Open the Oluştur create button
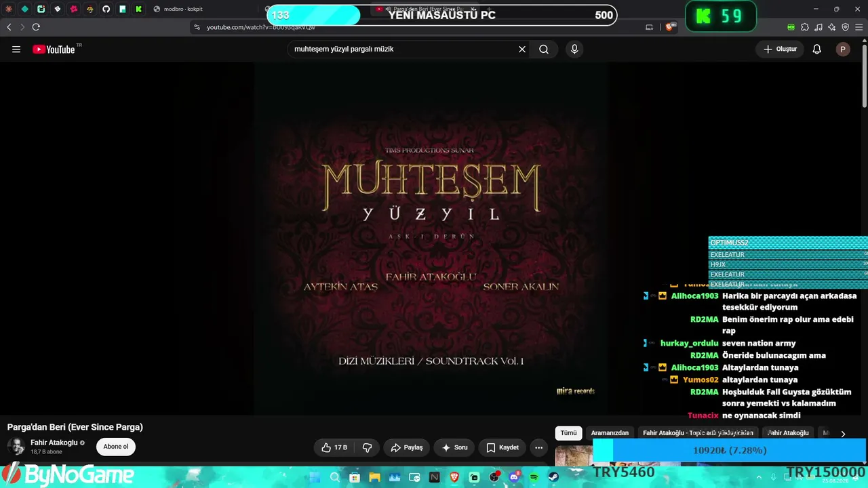This screenshot has width=868, height=488. coord(780,49)
